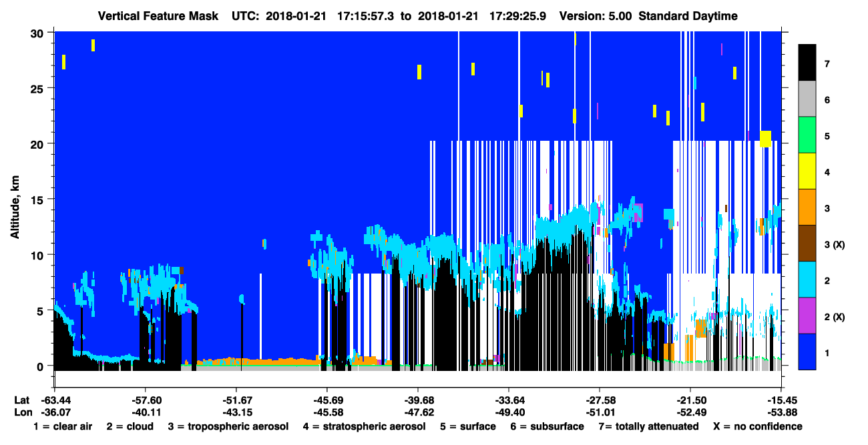Click longitude value '-49.40'
Viewport: 868px width, 445px height.
pos(509,412)
